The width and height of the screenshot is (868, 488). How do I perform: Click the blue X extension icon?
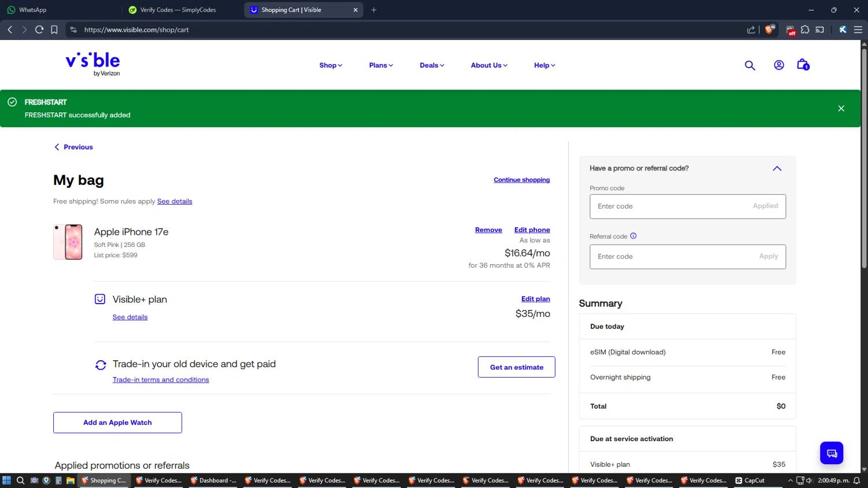tap(843, 29)
